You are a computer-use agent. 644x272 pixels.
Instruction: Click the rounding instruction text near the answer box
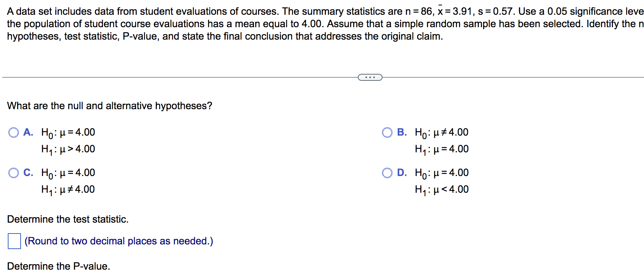(x=118, y=241)
